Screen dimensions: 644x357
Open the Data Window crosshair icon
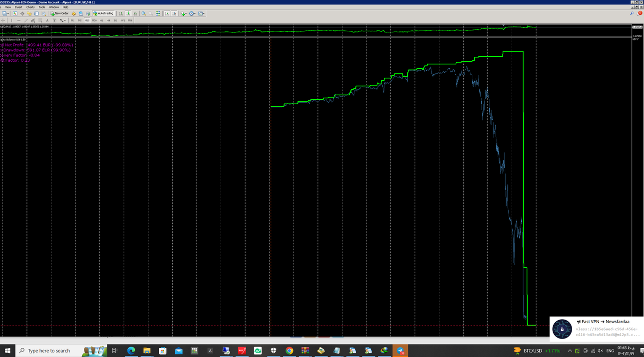[22, 13]
